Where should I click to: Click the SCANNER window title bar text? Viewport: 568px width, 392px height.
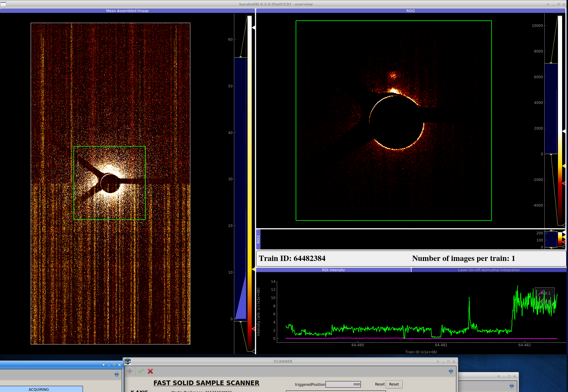(283, 362)
